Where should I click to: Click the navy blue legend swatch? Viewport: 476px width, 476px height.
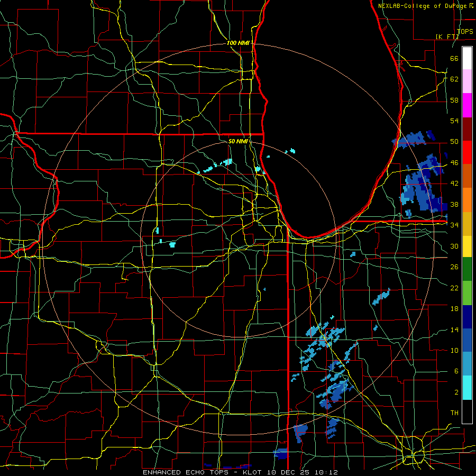click(467, 317)
